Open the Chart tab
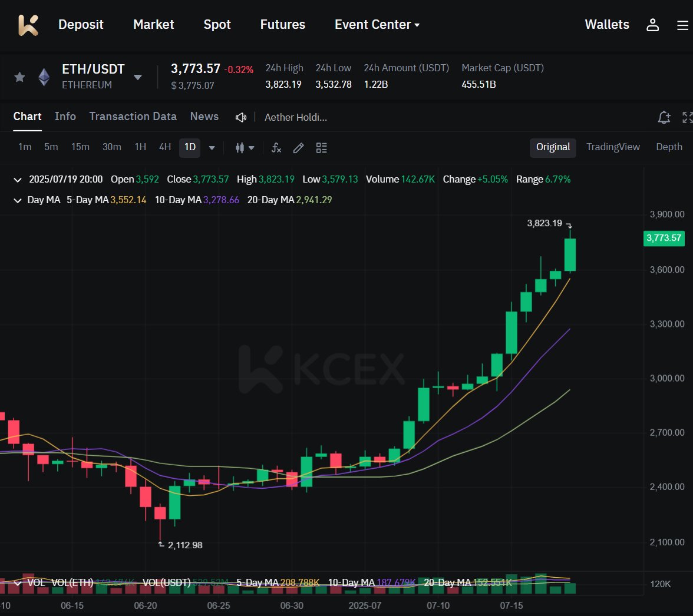 click(x=27, y=117)
